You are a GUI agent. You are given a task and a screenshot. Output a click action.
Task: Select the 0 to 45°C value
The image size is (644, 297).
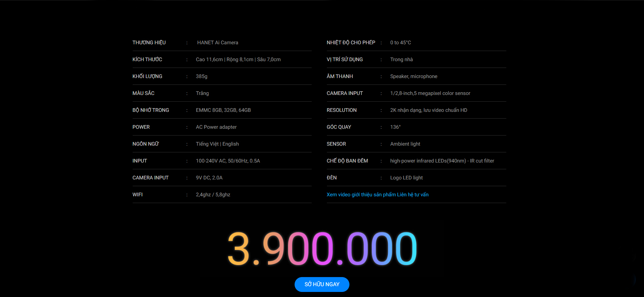(x=401, y=43)
